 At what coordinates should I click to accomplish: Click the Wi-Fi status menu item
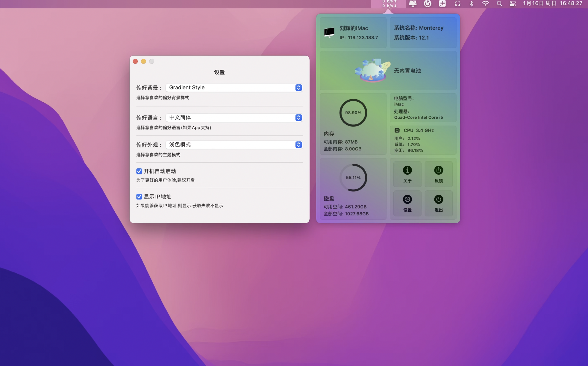(x=485, y=4)
